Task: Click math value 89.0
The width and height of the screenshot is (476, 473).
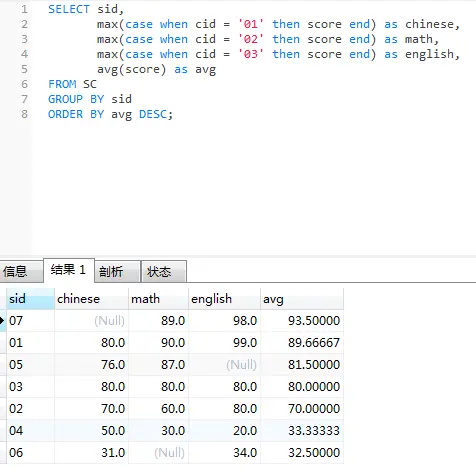Action: point(158,321)
